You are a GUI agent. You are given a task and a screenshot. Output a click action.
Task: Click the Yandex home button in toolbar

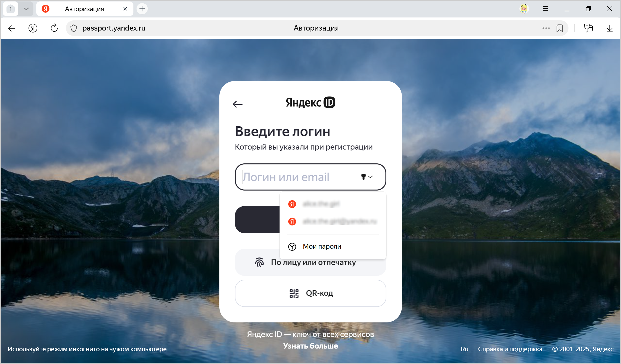click(x=33, y=28)
